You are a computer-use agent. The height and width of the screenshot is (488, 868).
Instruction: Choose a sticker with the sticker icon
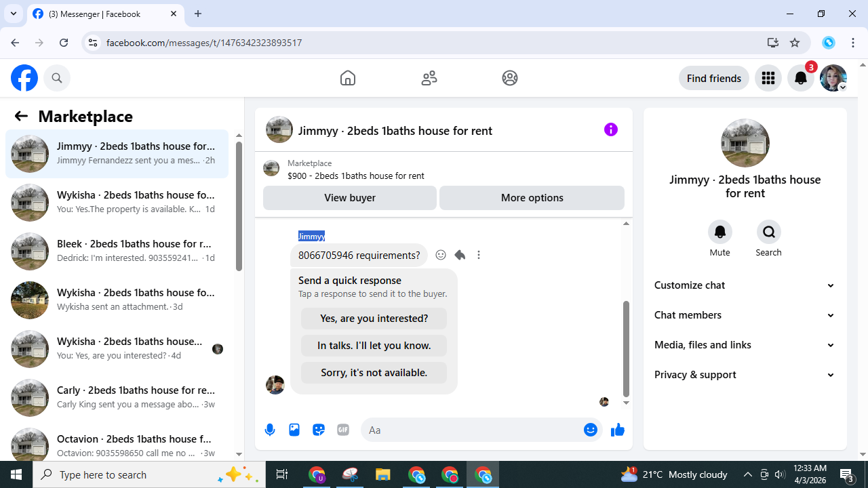[319, 430]
